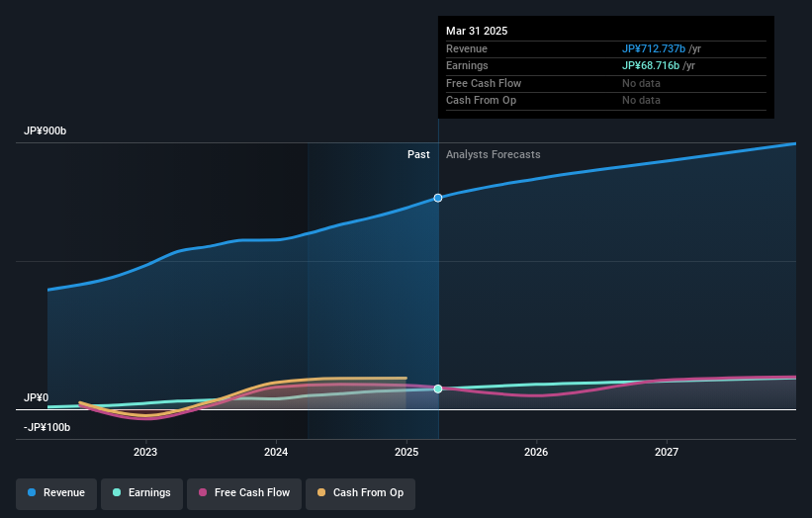Image resolution: width=812 pixels, height=518 pixels.
Task: Select the revenue data point at Mar 2025
Action: (x=438, y=198)
